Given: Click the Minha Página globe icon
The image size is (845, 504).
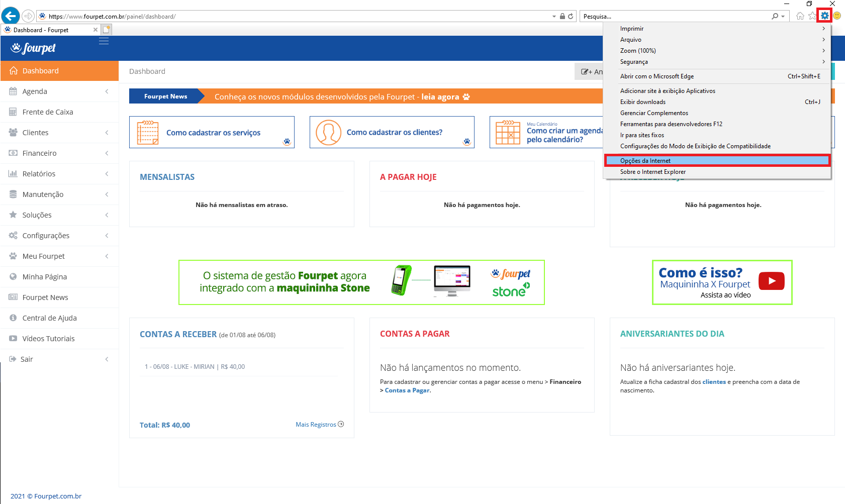Looking at the screenshot, I should coord(13,276).
